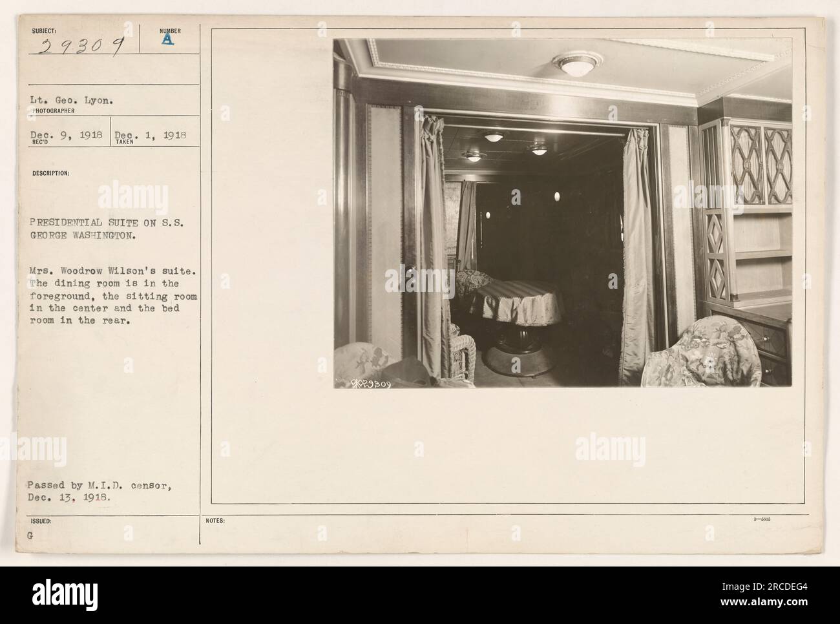Image resolution: width=840 pixels, height=624 pixels.
Task: Select the line "GEORGE WASHINGTON."
Action: point(83,236)
